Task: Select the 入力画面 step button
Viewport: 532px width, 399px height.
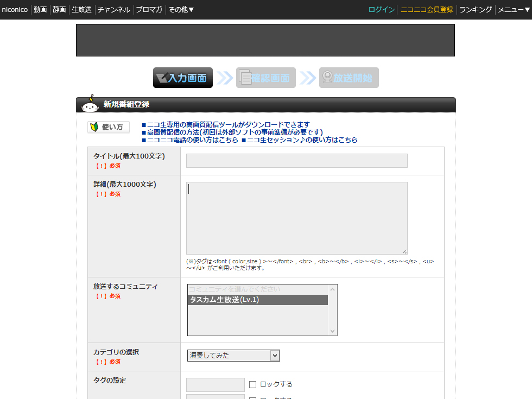Action: coord(183,78)
